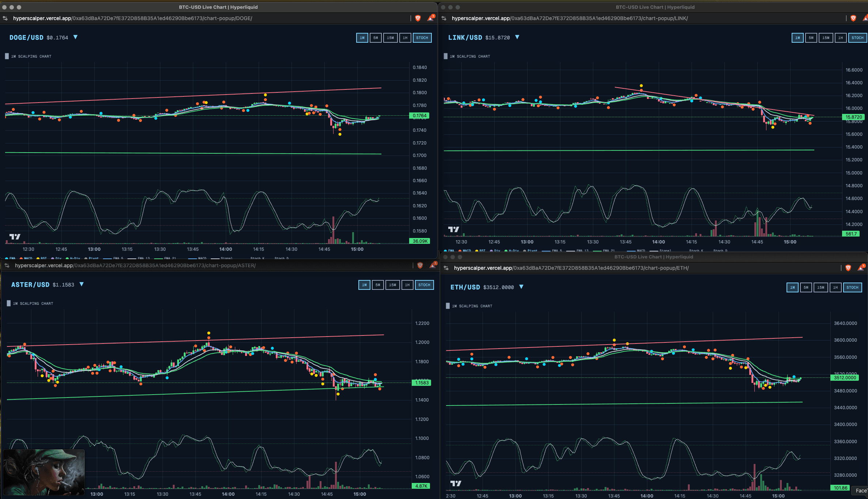Switch DOGE chart to 5M timeframe

(x=376, y=38)
